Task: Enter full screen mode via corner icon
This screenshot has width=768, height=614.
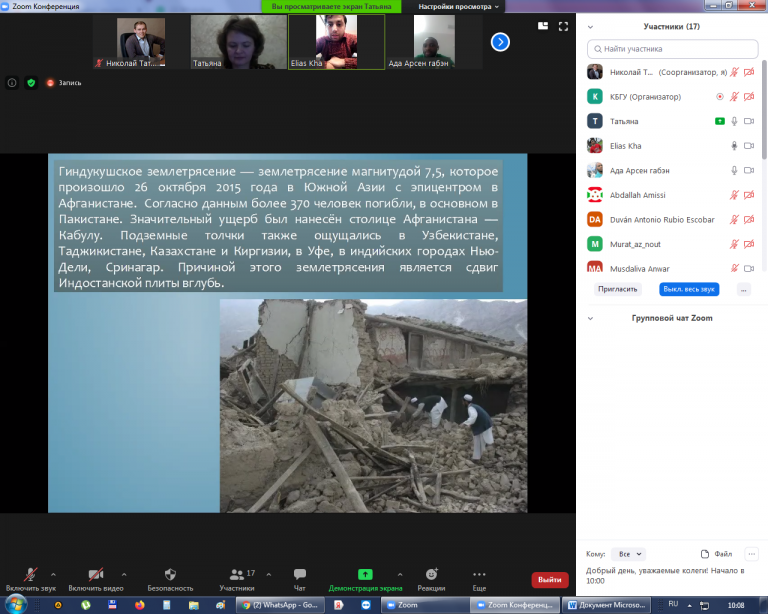Action: 564,26
